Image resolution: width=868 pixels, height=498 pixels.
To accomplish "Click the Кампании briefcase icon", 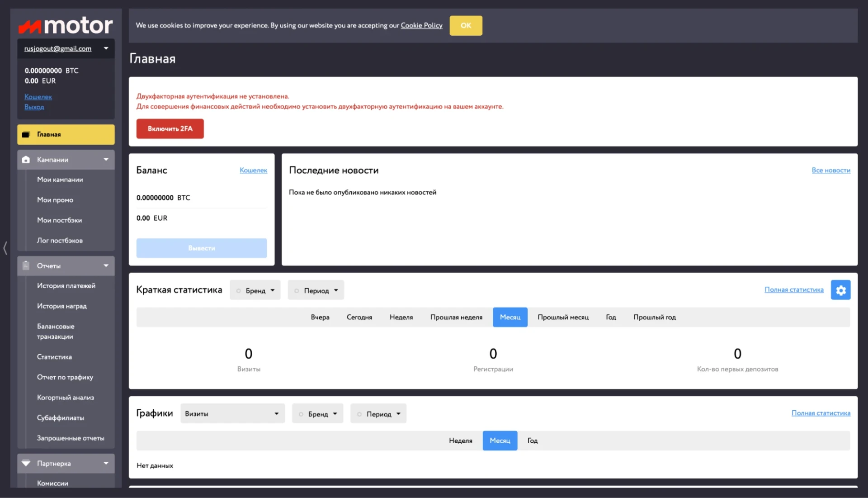I will (x=26, y=160).
